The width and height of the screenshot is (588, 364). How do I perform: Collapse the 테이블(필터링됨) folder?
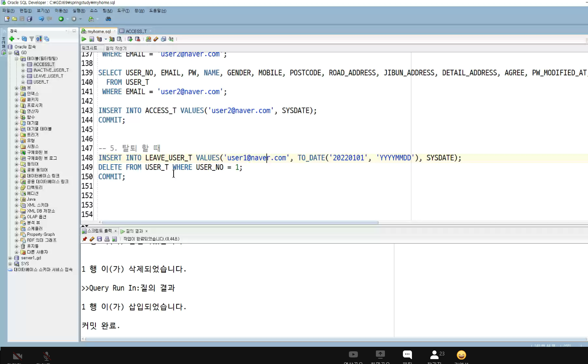point(17,59)
